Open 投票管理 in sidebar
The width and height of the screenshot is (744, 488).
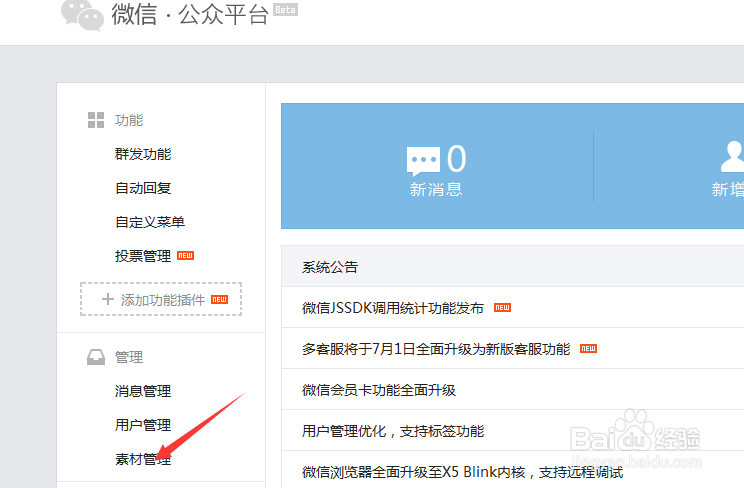[143, 256]
